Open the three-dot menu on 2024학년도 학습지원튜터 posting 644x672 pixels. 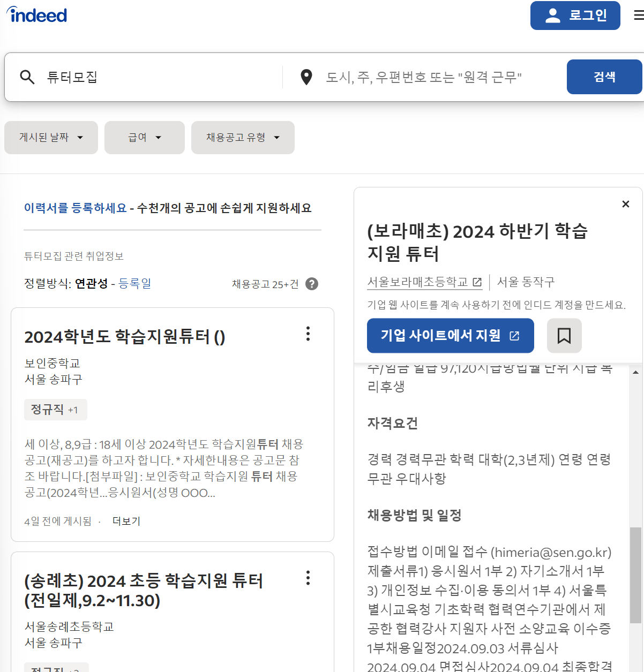[x=308, y=334]
